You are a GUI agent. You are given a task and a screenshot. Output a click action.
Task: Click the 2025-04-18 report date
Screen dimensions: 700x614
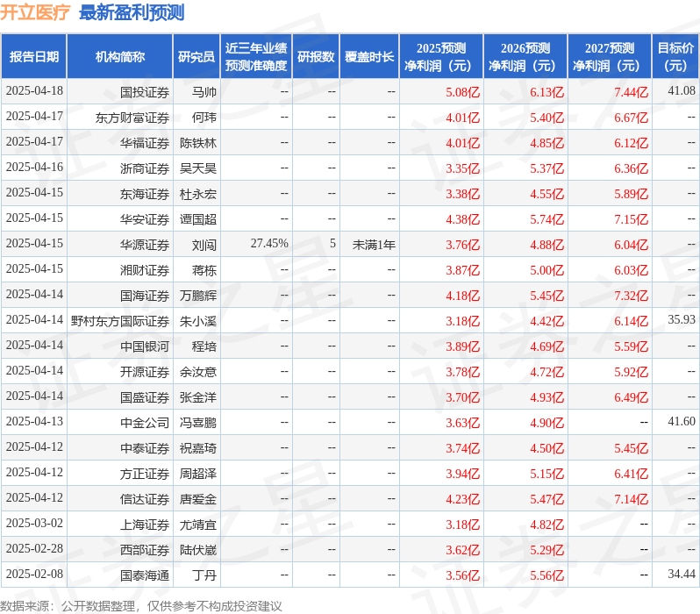pyautogui.click(x=34, y=90)
